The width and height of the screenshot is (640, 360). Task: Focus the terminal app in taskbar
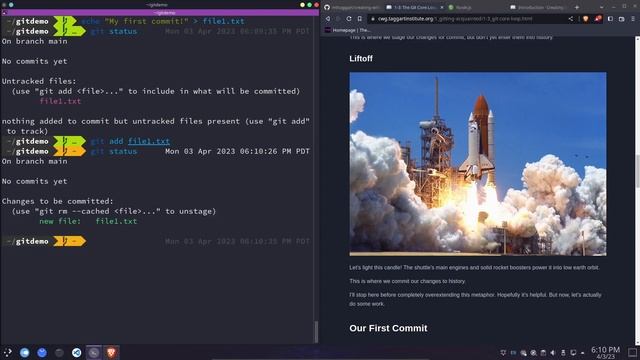pyautogui.click(x=93, y=352)
